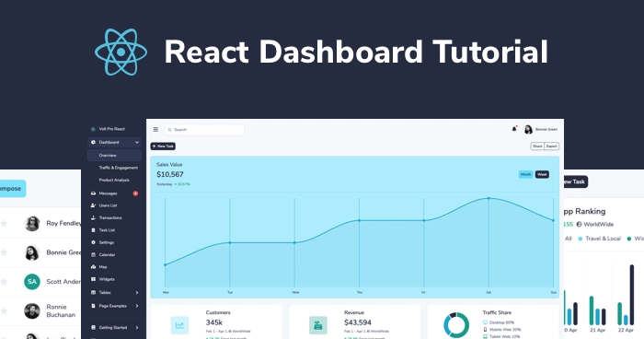Click the Transactions hand icon
The height and width of the screenshot is (339, 644).
click(x=93, y=217)
